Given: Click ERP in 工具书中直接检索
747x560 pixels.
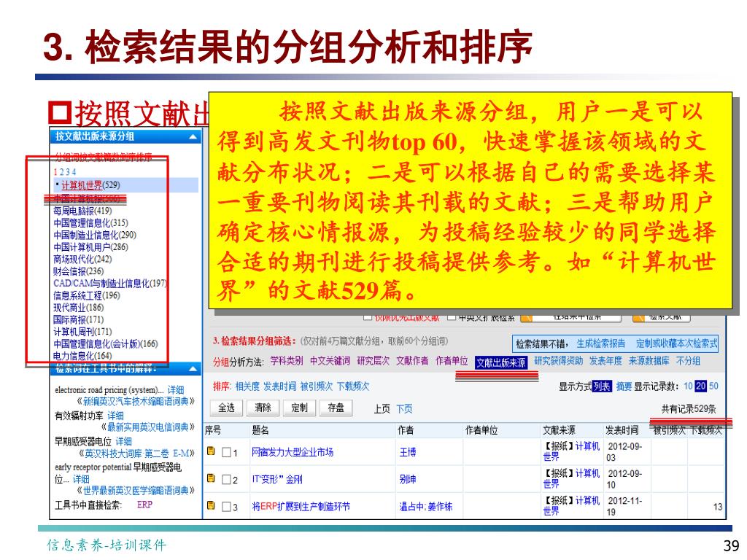Looking at the screenshot, I should tap(144, 505).
